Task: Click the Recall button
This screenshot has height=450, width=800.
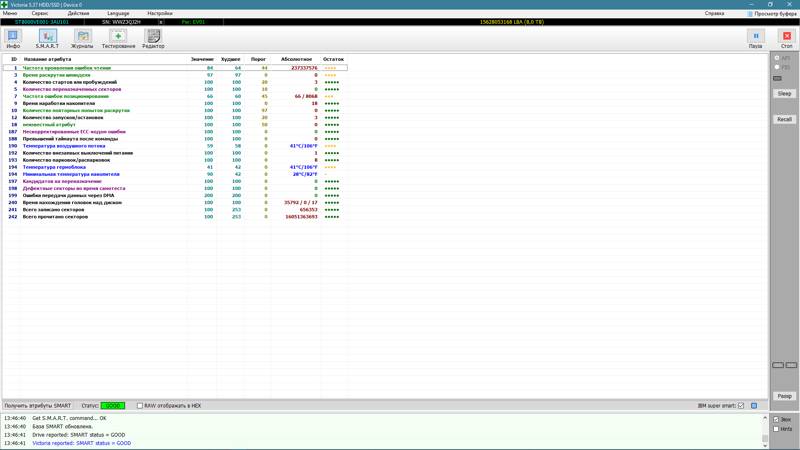Action: (784, 119)
